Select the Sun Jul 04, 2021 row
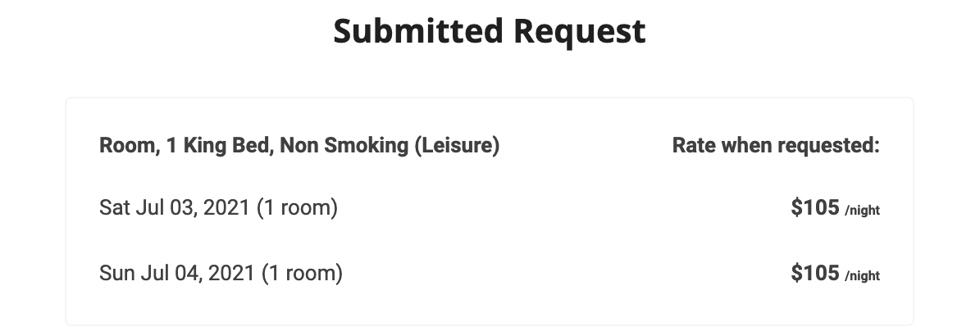The image size is (980, 336). [221, 274]
